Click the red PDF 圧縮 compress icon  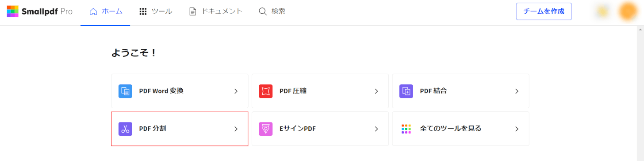pos(266,91)
